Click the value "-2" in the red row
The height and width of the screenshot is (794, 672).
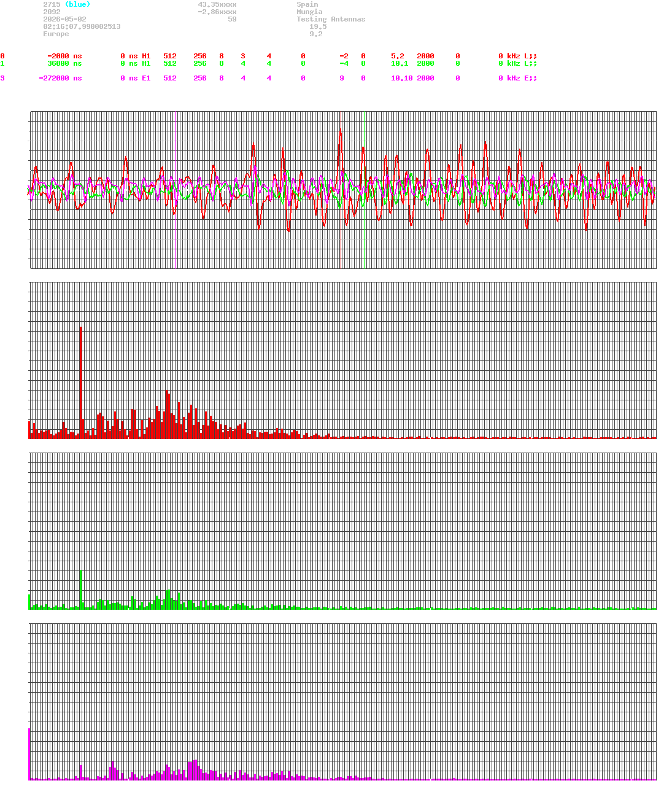344,56
